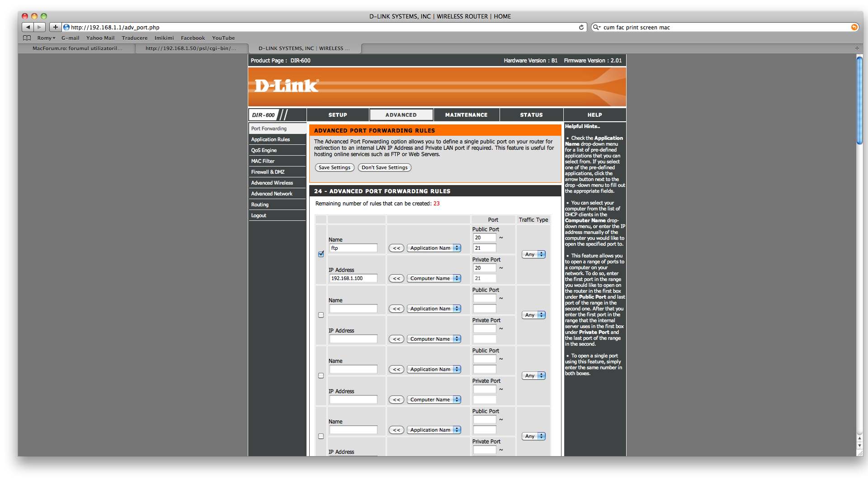868x481 pixels.
Task: Click the second rule's empty Name field
Action: pyautogui.click(x=354, y=309)
